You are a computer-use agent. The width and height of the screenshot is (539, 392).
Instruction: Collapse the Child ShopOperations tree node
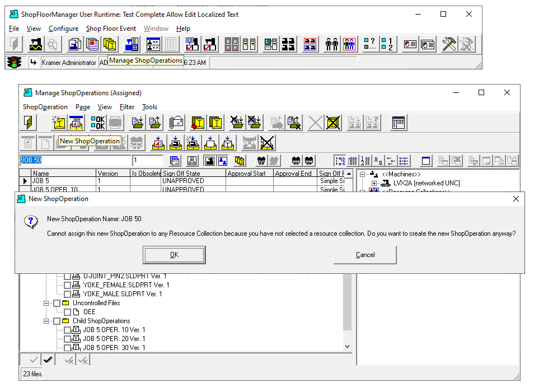click(x=46, y=321)
